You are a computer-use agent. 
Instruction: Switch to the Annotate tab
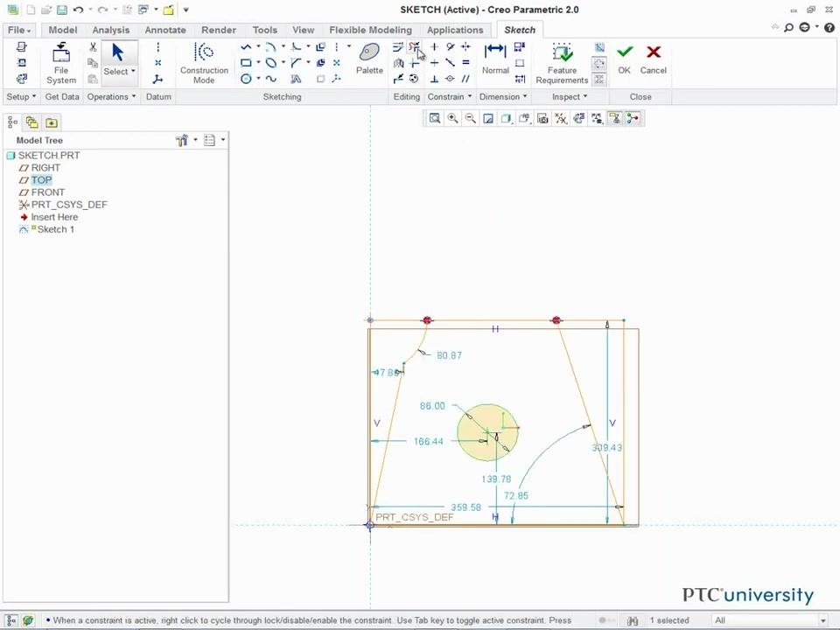[165, 30]
